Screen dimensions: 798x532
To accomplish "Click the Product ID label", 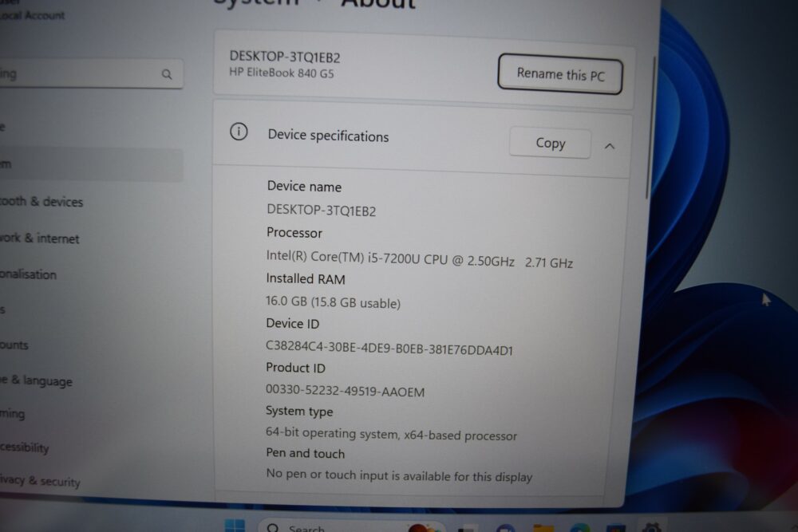I will click(296, 367).
